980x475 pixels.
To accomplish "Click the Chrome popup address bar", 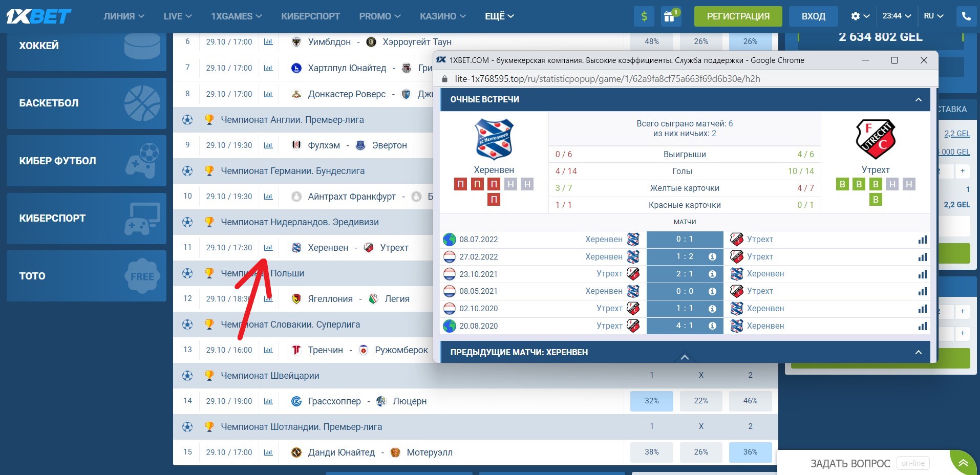I will 686,79.
